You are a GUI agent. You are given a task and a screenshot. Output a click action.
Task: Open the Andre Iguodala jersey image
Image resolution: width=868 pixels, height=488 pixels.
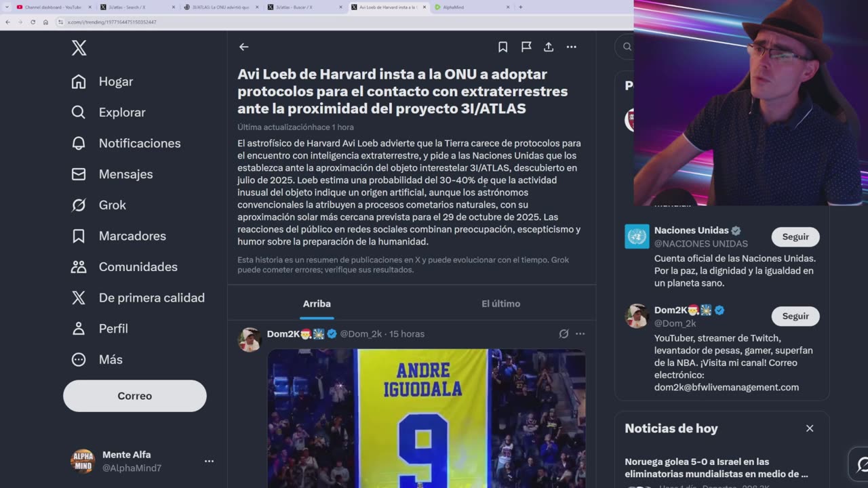click(x=427, y=418)
